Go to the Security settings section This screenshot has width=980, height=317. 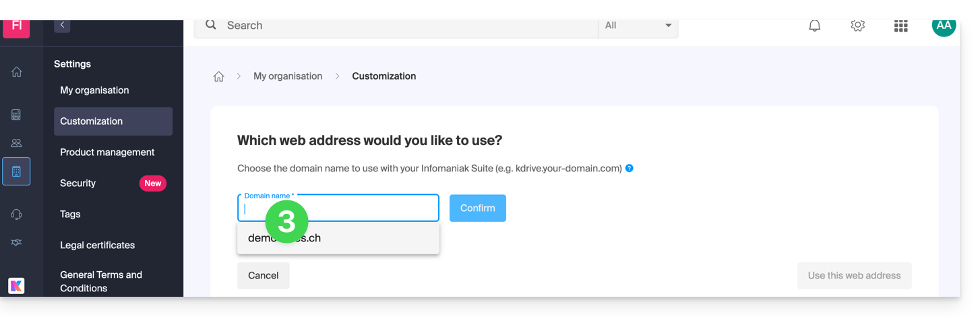pyautogui.click(x=78, y=183)
